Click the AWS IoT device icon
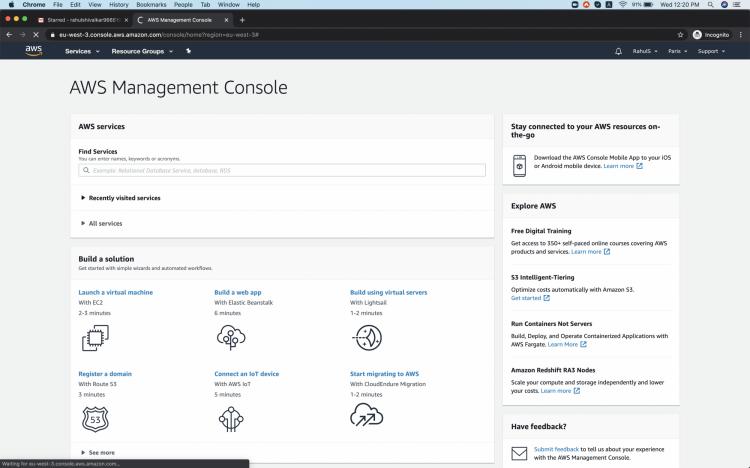The height and width of the screenshot is (468, 750). pos(230,417)
